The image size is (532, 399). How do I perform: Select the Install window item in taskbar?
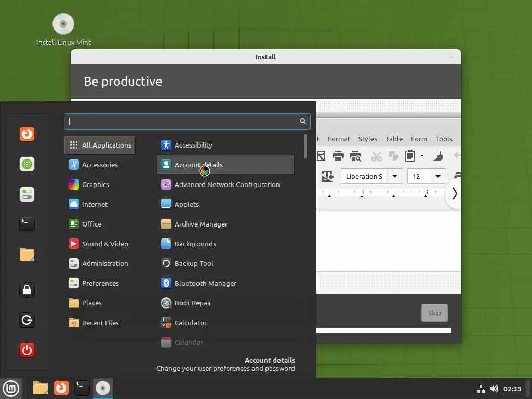[x=103, y=388]
